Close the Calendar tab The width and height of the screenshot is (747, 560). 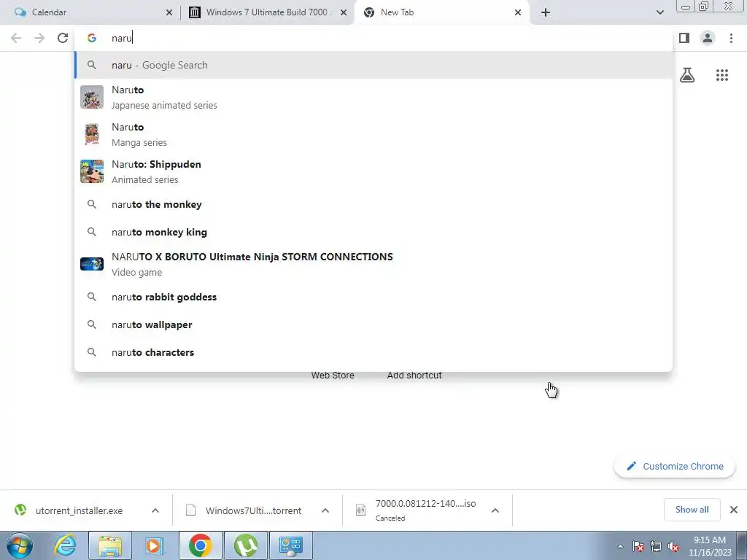coord(169,12)
